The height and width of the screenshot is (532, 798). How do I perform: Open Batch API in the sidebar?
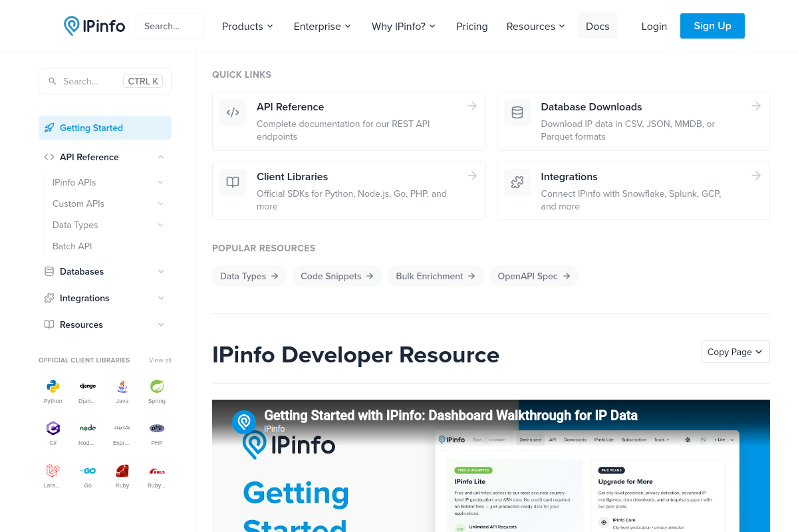click(72, 246)
